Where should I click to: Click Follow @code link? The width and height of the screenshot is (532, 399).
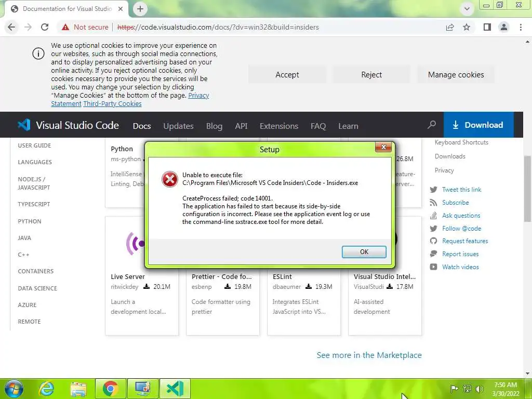tap(461, 229)
